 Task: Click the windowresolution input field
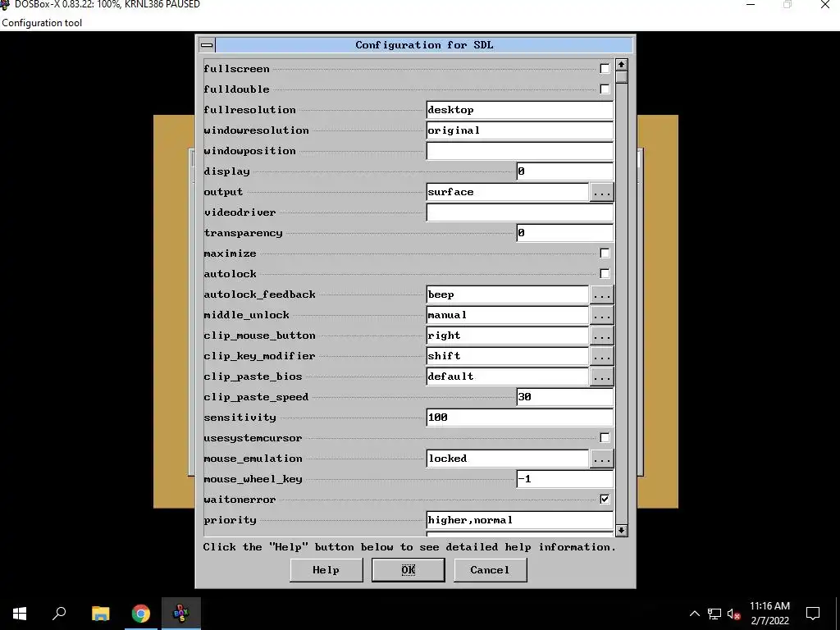[519, 130]
